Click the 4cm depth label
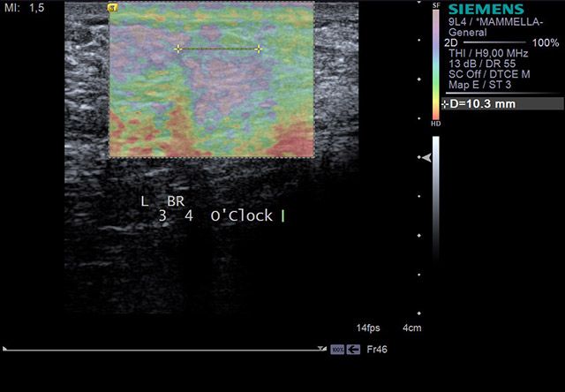Image resolution: width=565 pixels, height=392 pixels. [413, 327]
